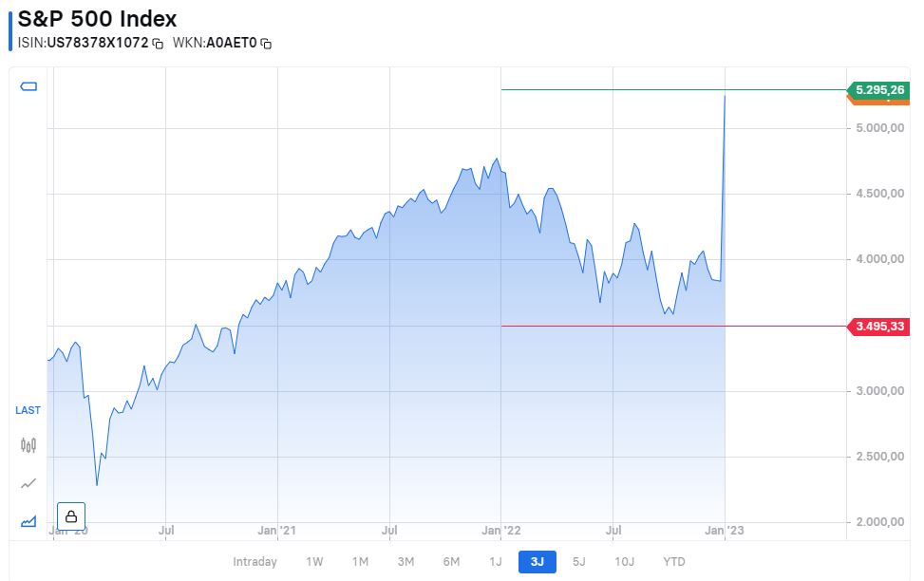Click the LAST price mode label
The width and height of the screenshot is (924, 581).
[27, 410]
